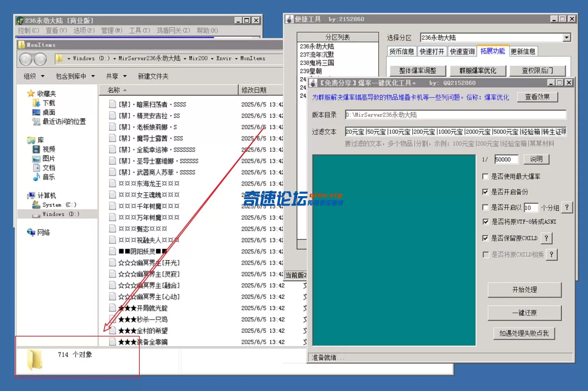Click the 说明 button
Image resolution: width=588 pixels, height=391 pixels.
pyautogui.click(x=536, y=159)
